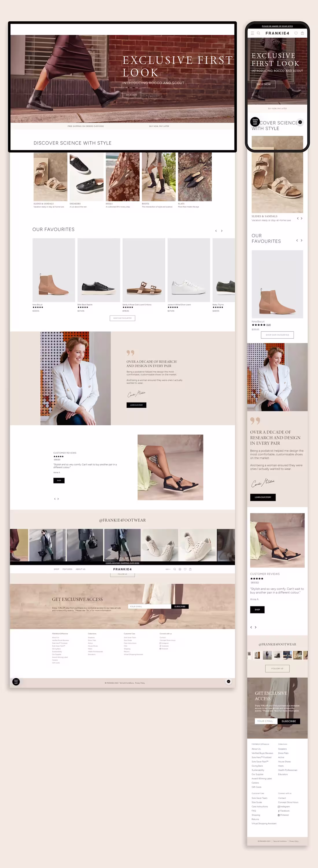
Task: Tap the search icon in mobile header
Action: pyautogui.click(x=258, y=33)
